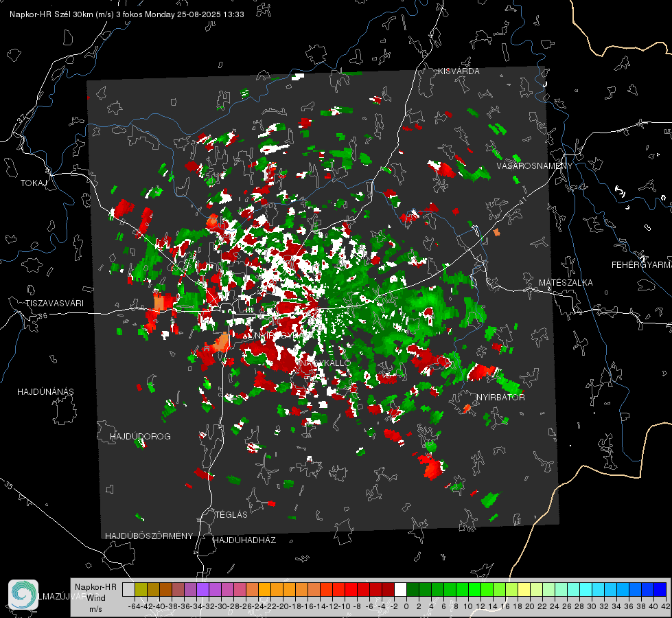Pick the bright green swatch between 10 and 12
672x618 pixels.
[474, 589]
